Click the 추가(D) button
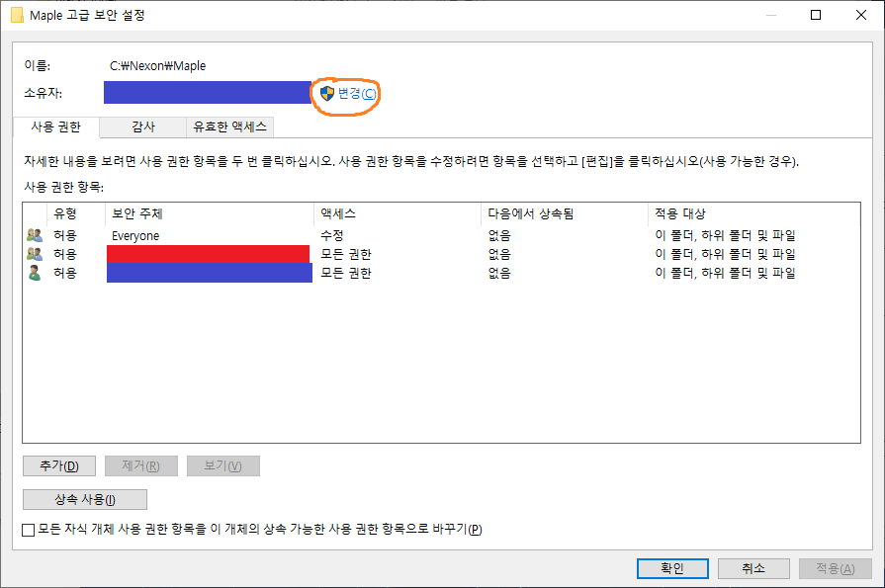The image size is (885, 588). [x=59, y=466]
